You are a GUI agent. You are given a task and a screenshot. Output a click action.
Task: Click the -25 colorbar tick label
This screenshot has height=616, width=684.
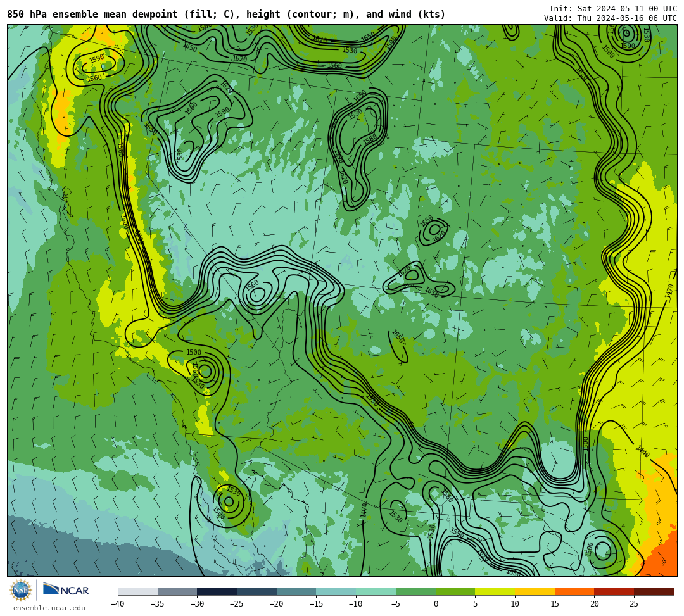click(236, 604)
